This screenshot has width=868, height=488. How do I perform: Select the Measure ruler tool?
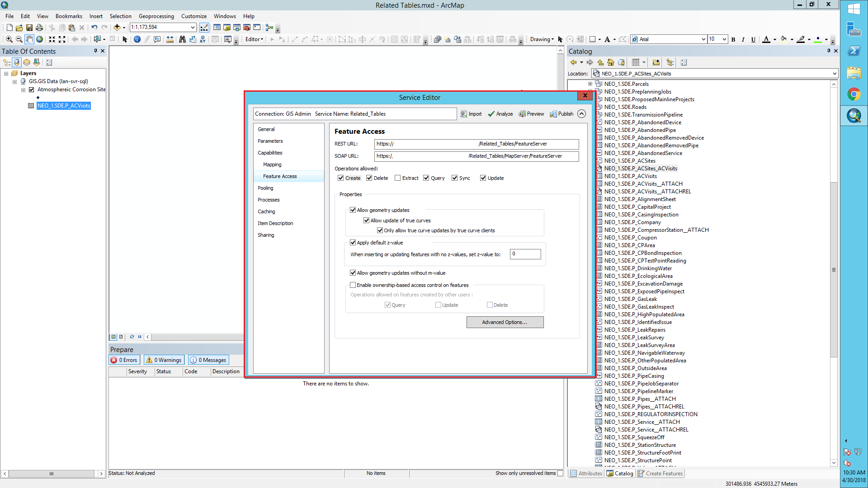170,39
